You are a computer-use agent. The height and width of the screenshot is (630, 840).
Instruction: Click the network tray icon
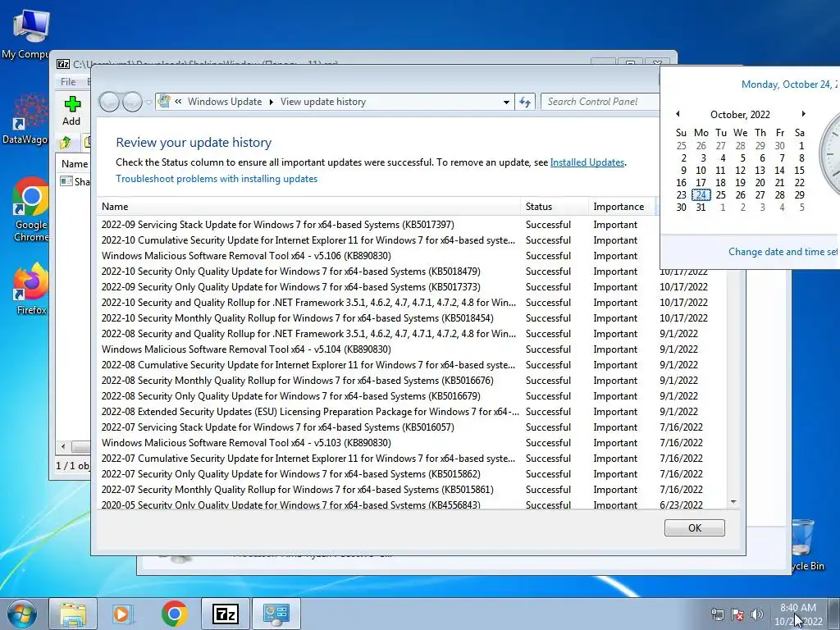[x=717, y=614]
